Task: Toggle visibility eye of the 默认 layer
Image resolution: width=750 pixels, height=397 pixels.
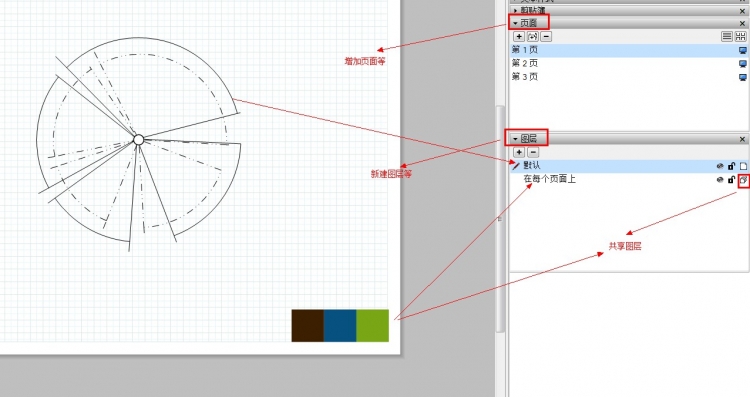Action: (x=720, y=166)
